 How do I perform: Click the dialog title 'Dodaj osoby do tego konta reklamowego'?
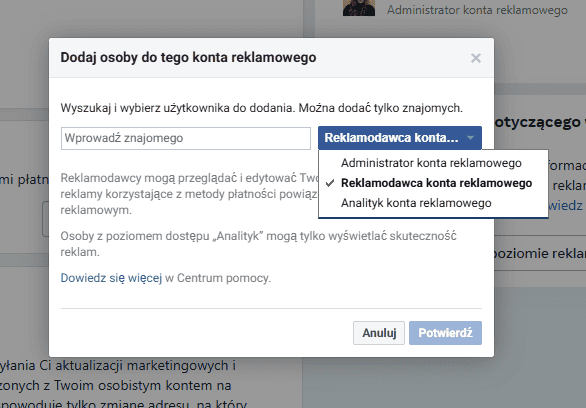point(188,58)
